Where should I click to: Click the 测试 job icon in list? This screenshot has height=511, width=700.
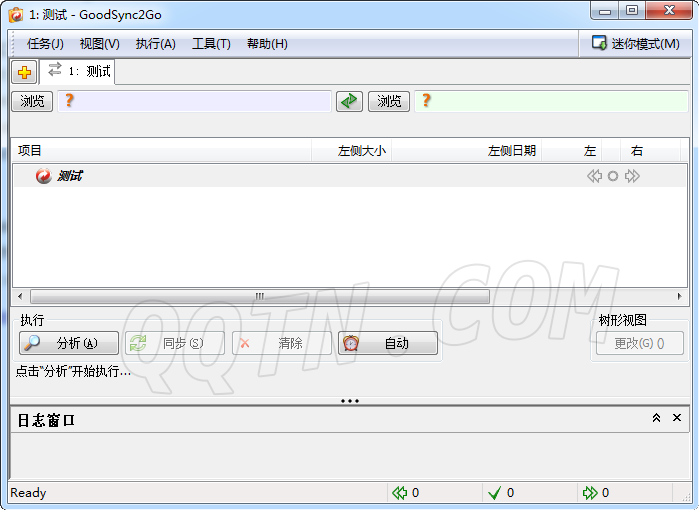pyautogui.click(x=43, y=176)
